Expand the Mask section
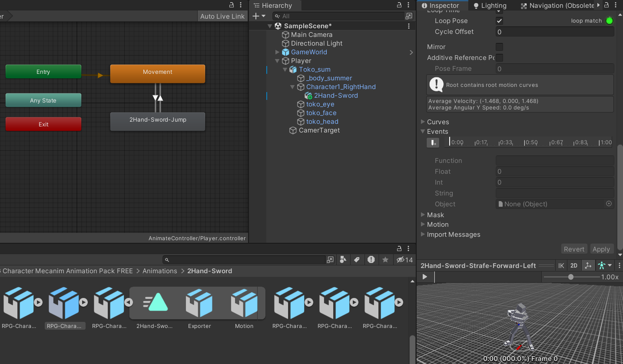Screen dimensions: 623x364 (423, 215)
